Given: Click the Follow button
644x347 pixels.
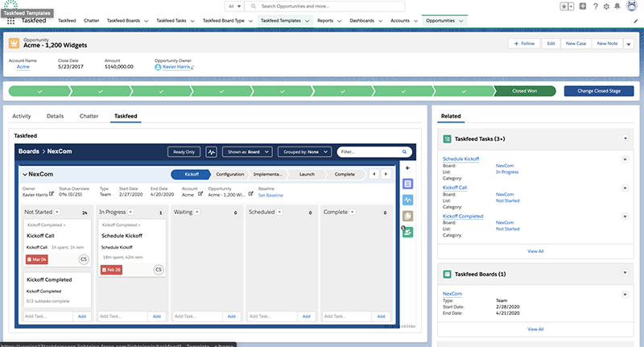Looking at the screenshot, I should [525, 43].
